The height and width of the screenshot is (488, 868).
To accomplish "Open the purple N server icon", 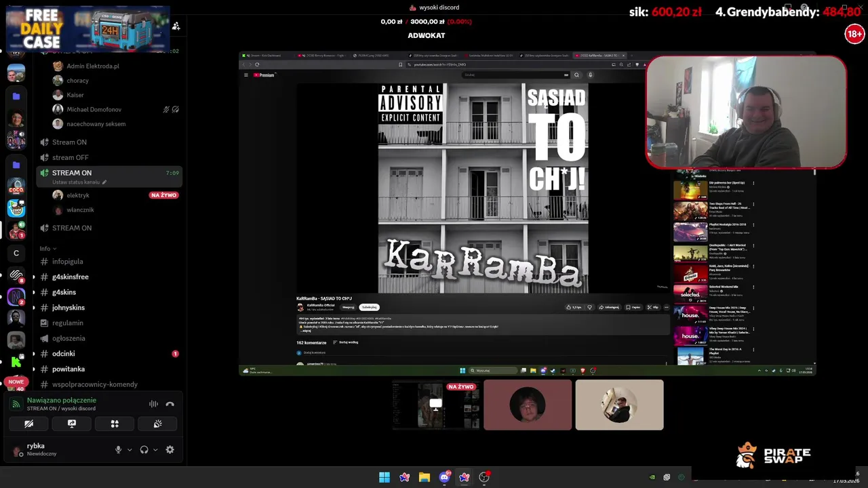I will (x=16, y=296).
